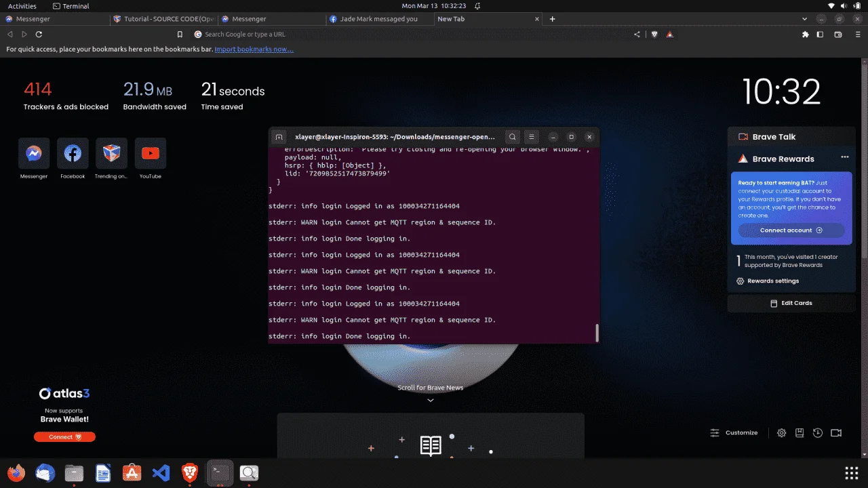Click the browser forward arrow
868x488 pixels.
24,34
